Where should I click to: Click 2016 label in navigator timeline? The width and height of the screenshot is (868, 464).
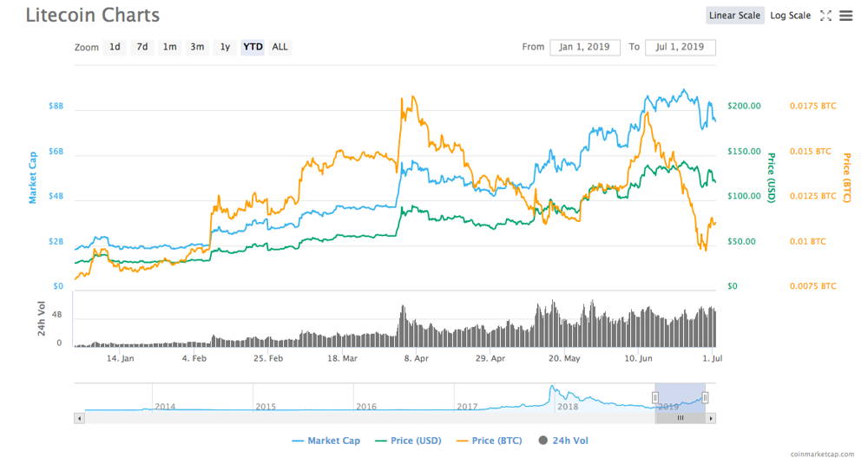coord(366,407)
